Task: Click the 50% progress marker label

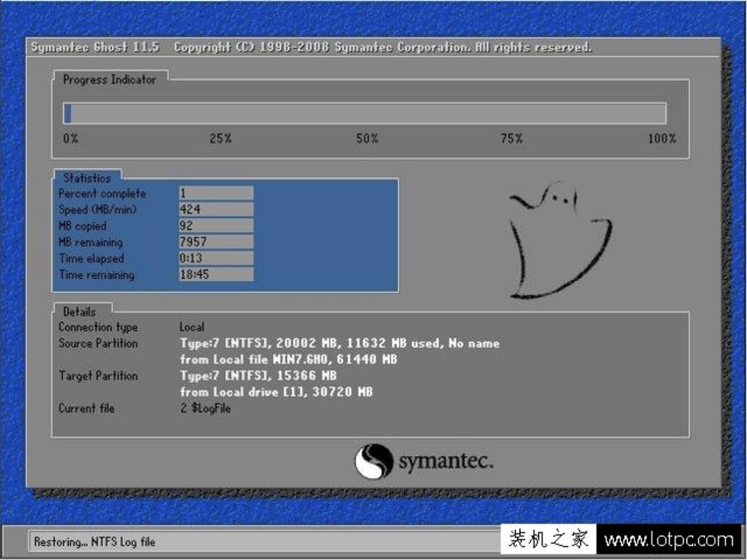Action: (366, 139)
